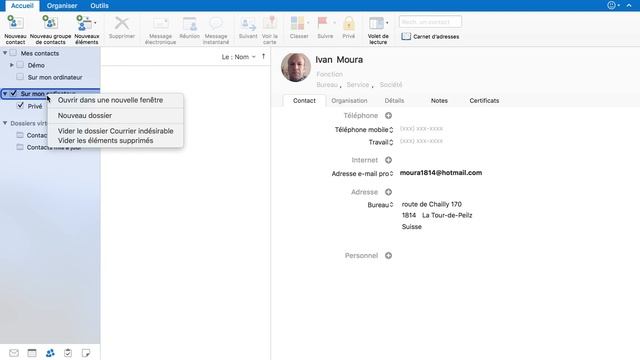Create a new contact with Nouveau contact
Viewport: 640px width, 360px height.
pos(15,29)
